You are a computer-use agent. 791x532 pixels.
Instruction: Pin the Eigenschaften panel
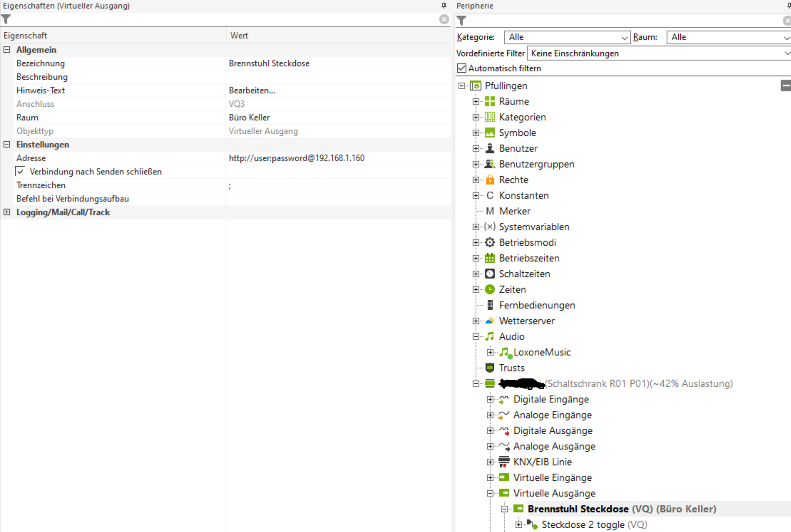coord(444,6)
